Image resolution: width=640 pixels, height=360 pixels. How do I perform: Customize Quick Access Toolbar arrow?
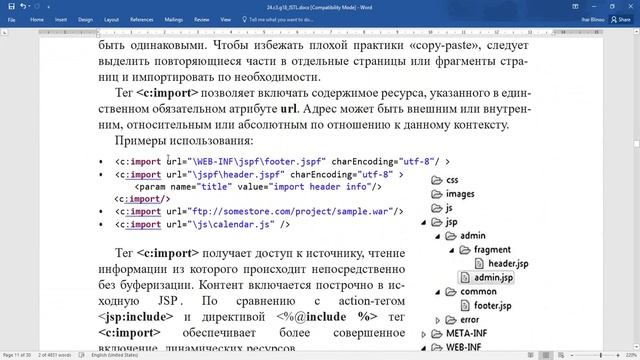(49, 7)
